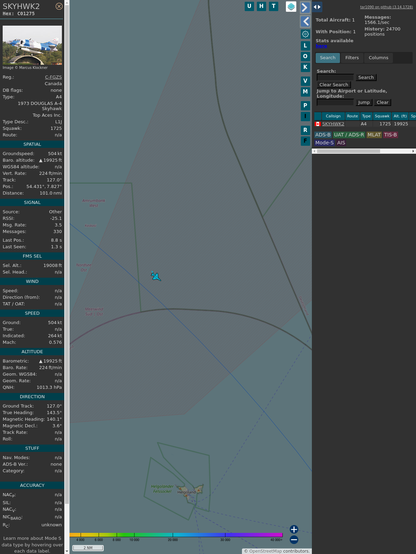The width and height of the screenshot is (416, 554).
Task: Toggle the L map option button
Action: coord(305,46)
